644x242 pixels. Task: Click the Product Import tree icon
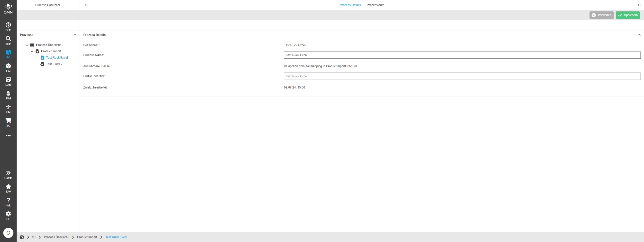click(37, 52)
